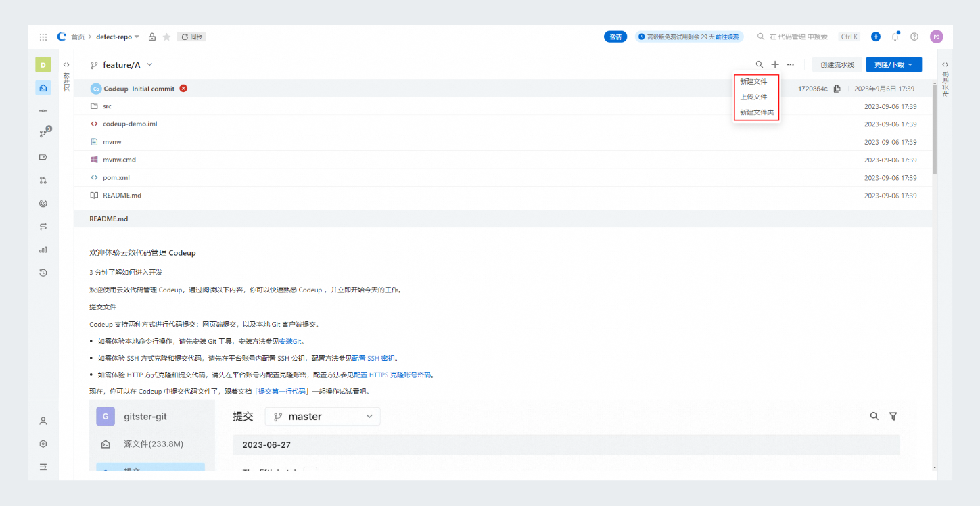Open the 配置 HTTPS 克隆账号密码 link
This screenshot has width=980, height=506.
tap(392, 375)
